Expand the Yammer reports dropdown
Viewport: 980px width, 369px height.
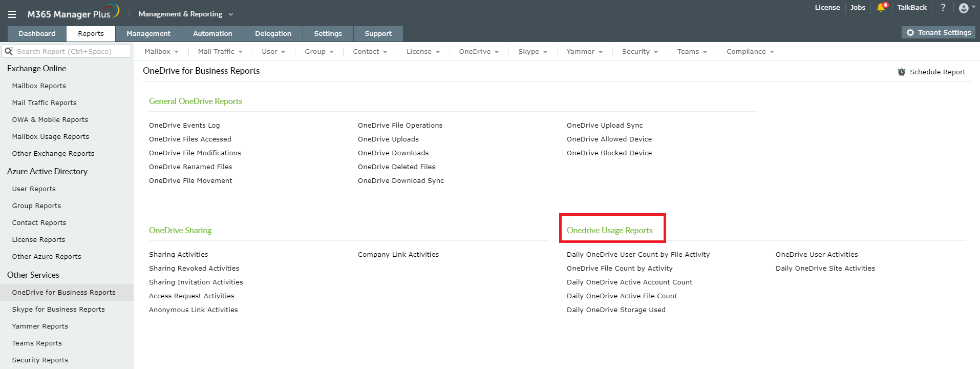click(585, 52)
